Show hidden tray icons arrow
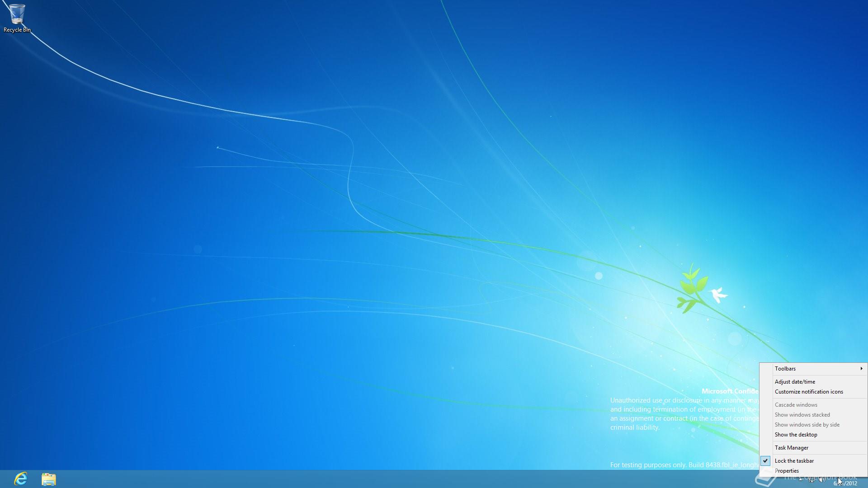 click(801, 479)
